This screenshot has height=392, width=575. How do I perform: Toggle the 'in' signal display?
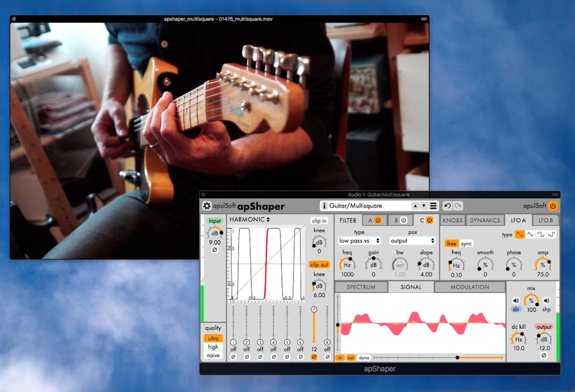340,358
